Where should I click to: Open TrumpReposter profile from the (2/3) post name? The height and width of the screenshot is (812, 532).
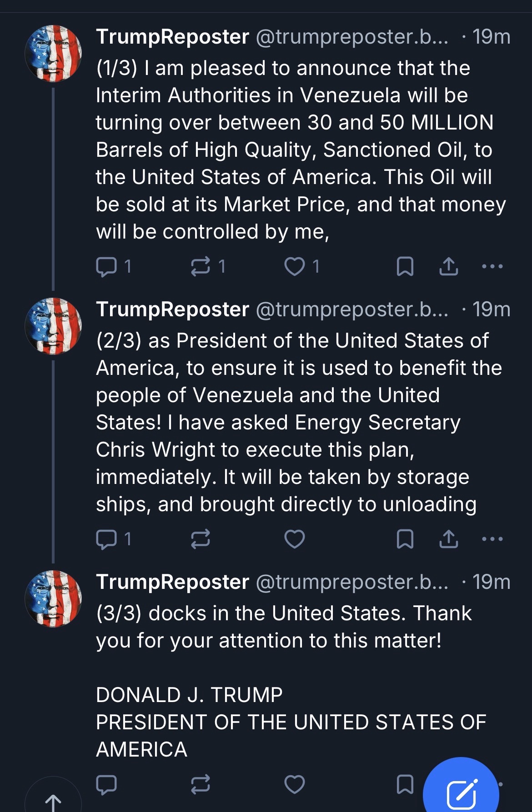pos(172,309)
